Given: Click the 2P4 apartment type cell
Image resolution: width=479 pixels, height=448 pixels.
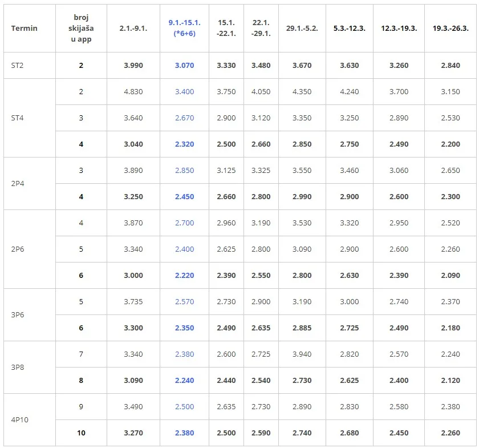Looking at the screenshot, I should point(18,184).
